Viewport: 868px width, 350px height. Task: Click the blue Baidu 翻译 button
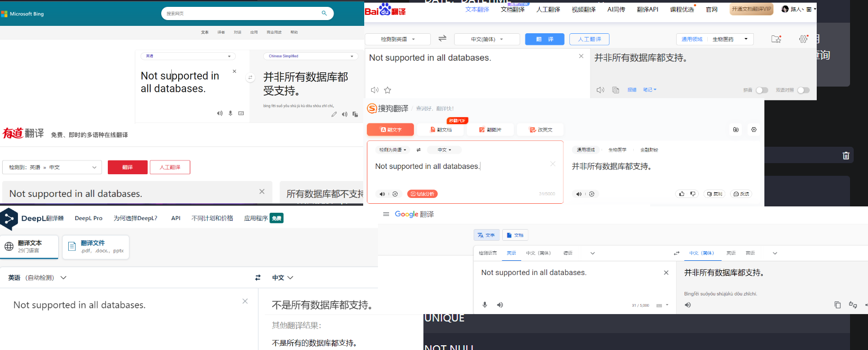pos(544,39)
